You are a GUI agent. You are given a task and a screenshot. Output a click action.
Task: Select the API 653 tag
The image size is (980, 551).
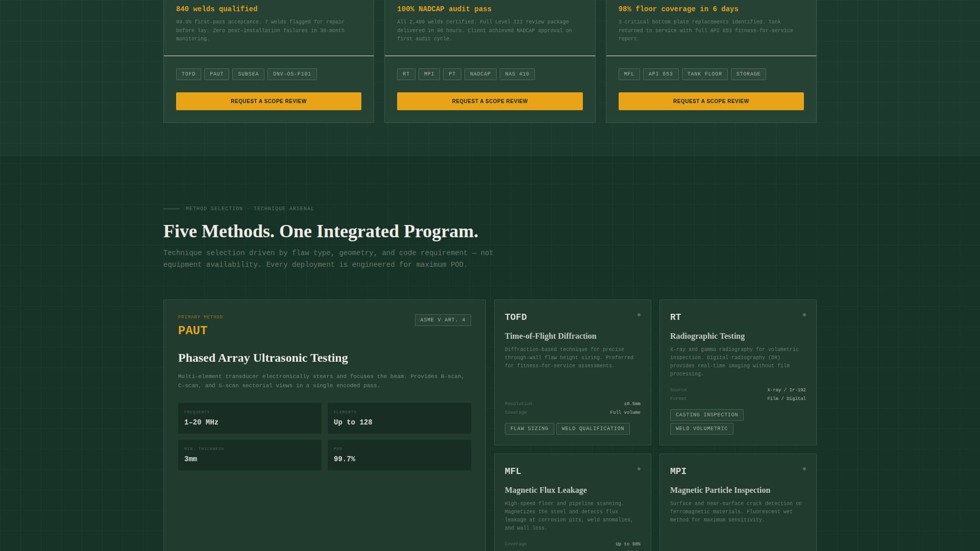pos(660,74)
